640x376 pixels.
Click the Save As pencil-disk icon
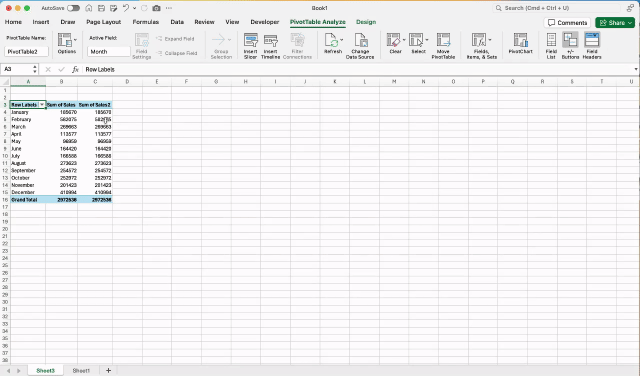pyautogui.click(x=113, y=8)
